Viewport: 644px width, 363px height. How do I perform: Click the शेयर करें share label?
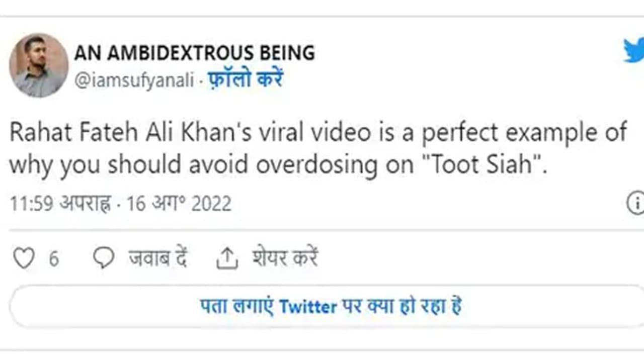click(x=285, y=258)
